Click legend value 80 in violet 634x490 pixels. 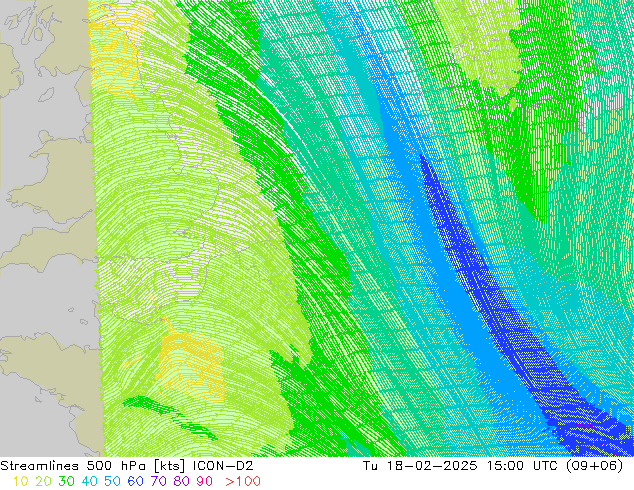[x=182, y=481]
